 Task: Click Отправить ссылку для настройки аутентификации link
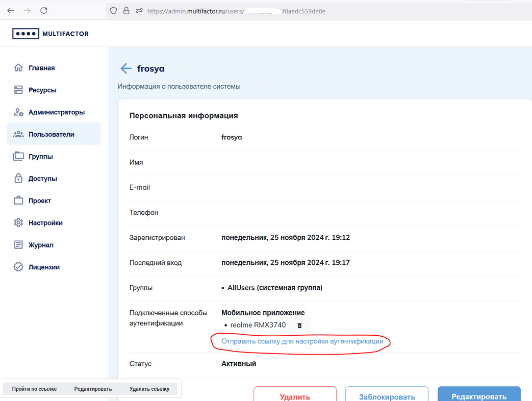[x=302, y=341]
